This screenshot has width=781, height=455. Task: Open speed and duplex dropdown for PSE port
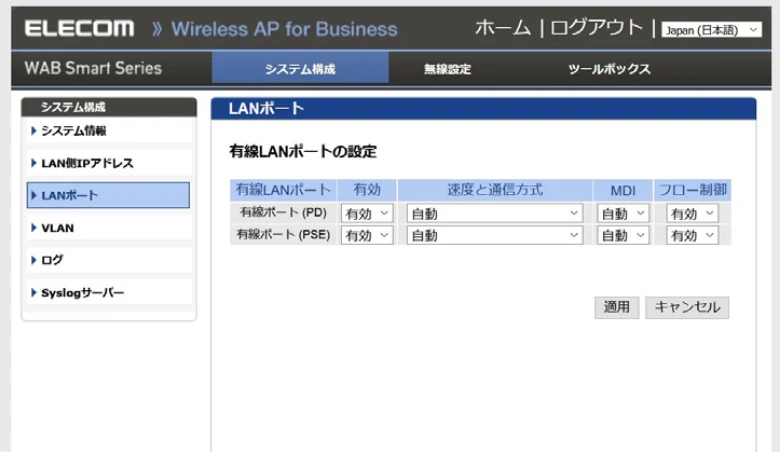[495, 235]
